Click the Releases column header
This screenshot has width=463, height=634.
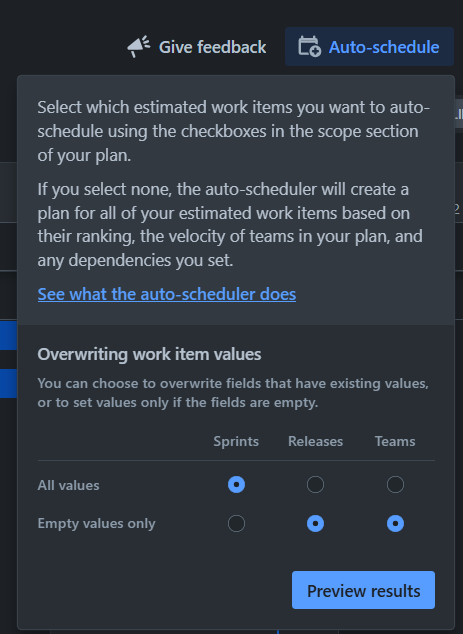[x=315, y=441]
